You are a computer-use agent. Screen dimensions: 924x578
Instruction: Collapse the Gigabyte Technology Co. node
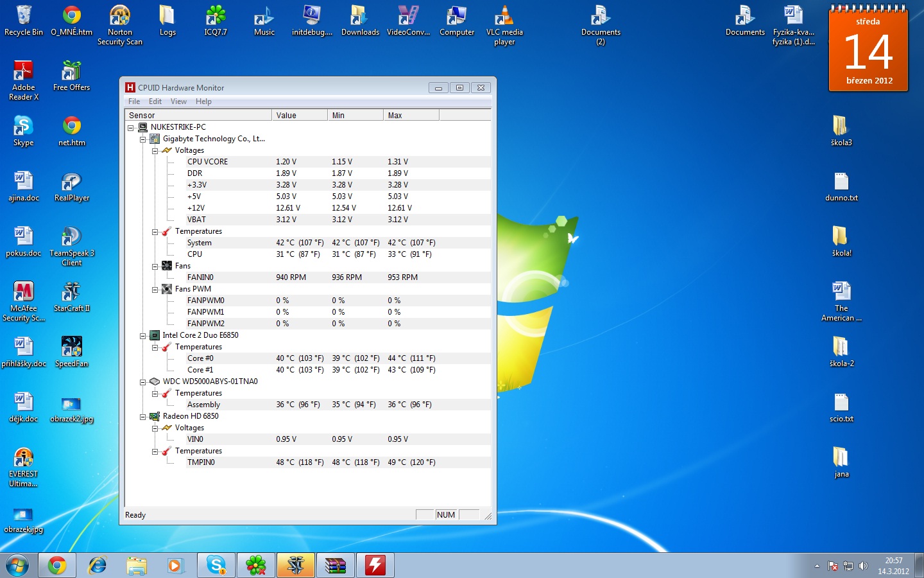[142, 139]
